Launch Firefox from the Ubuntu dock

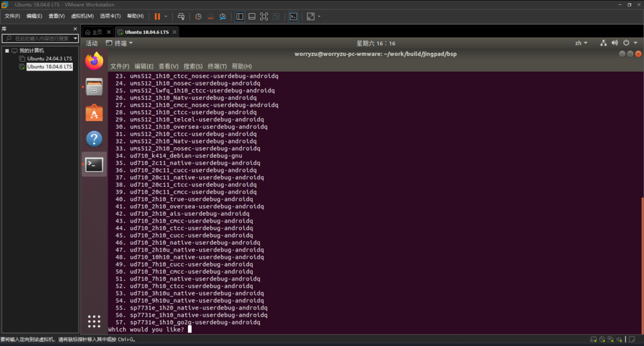click(x=94, y=61)
